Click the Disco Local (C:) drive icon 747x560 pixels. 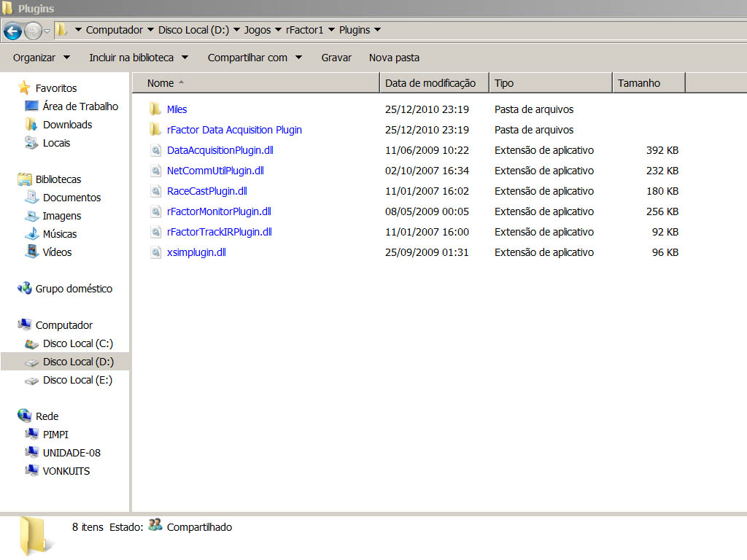(x=31, y=344)
